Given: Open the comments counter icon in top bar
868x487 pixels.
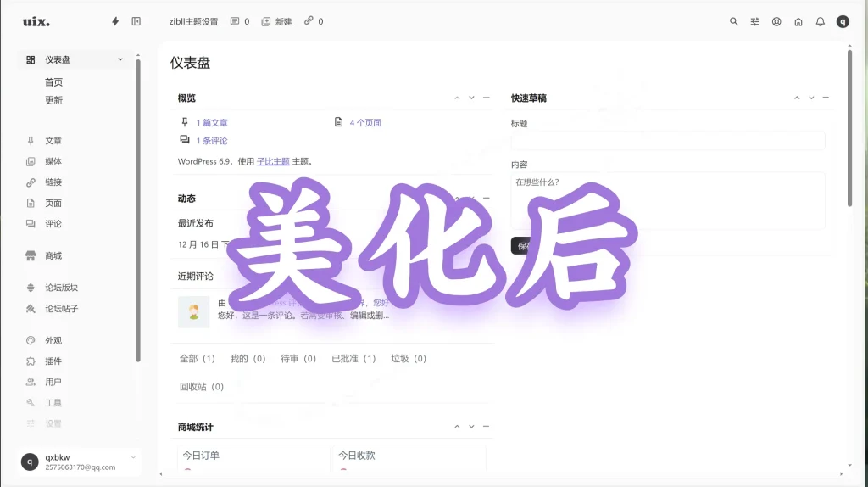Looking at the screenshot, I should 235,21.
